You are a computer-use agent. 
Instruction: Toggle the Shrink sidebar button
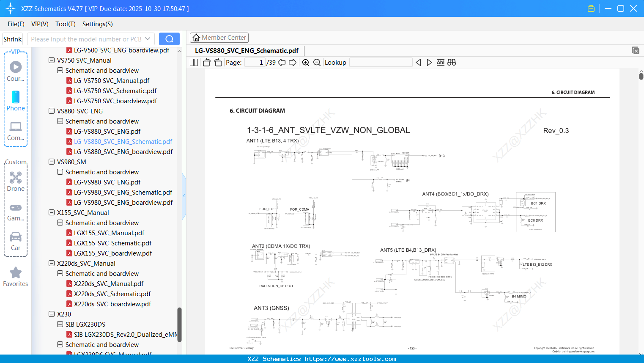click(x=12, y=38)
